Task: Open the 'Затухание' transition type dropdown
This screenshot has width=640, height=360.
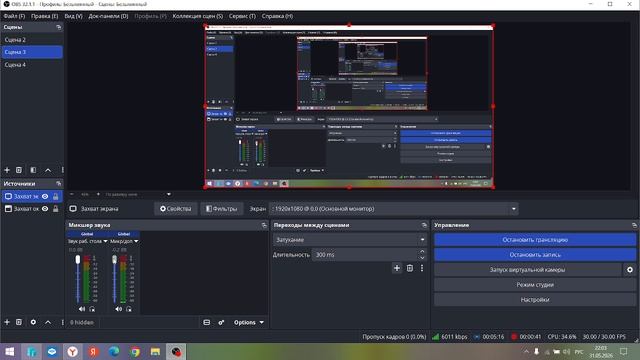Action: click(x=350, y=240)
